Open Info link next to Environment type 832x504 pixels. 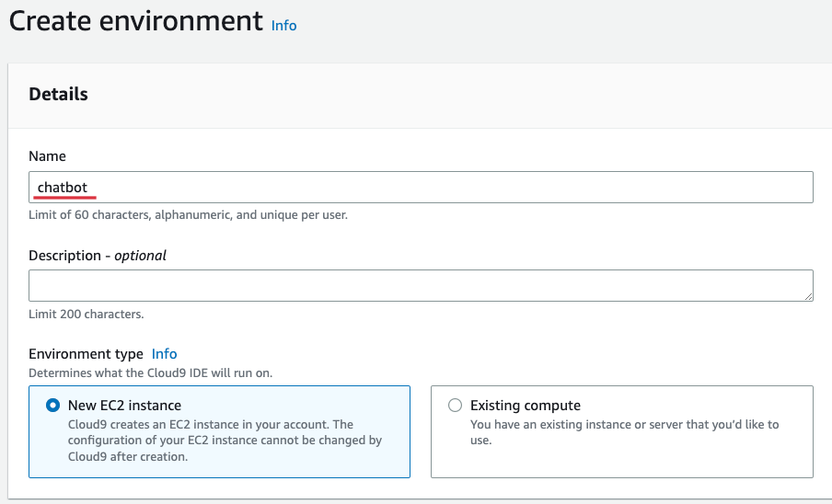164,354
